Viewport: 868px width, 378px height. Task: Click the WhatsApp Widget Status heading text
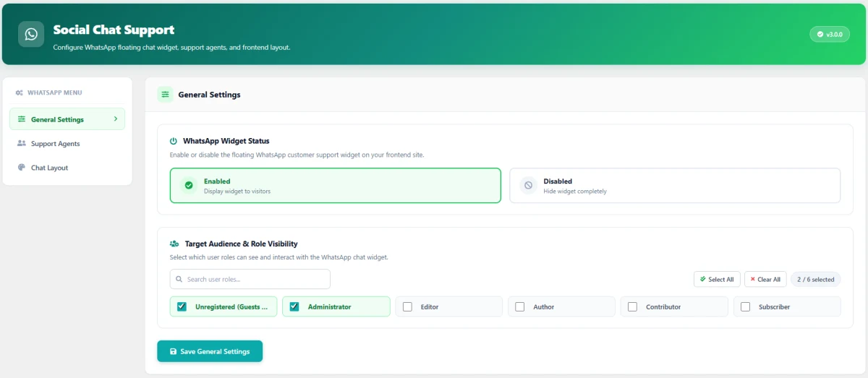point(226,141)
